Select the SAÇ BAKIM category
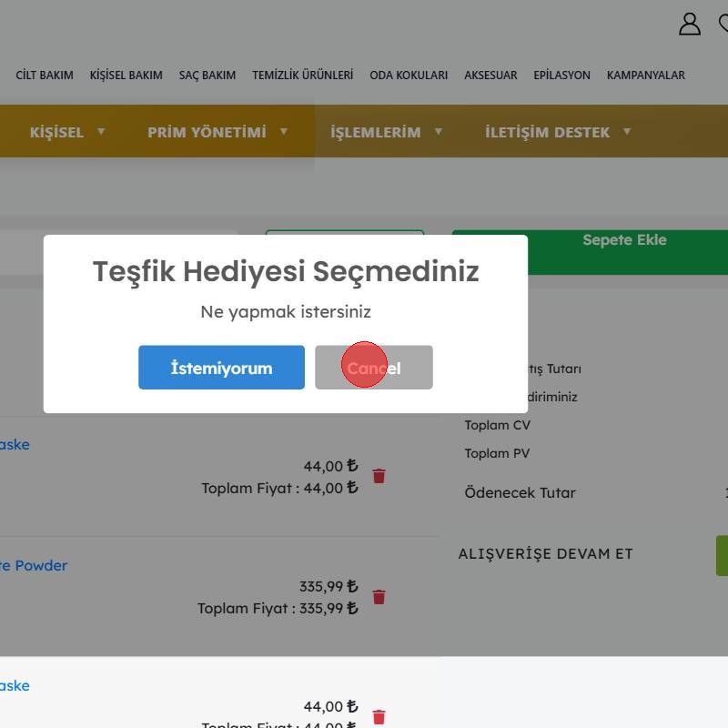 207,76
